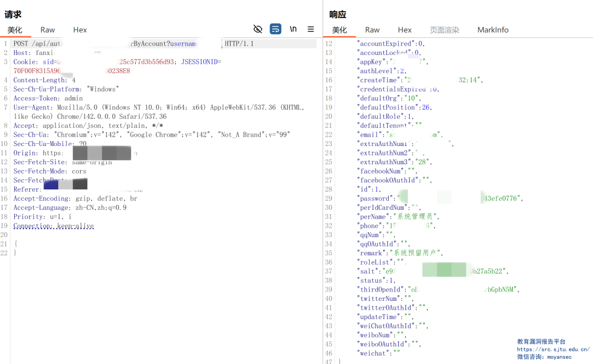The height and width of the screenshot is (364, 593).
Task: Click the "remark":"系统预留用户" response line
Action: (x=400, y=253)
